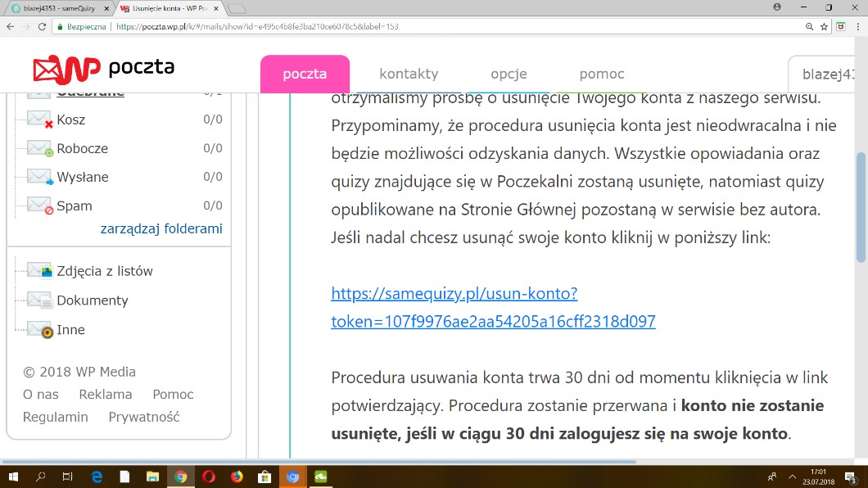Click the samequizy account deletion link
868x488 pixels.
click(493, 307)
